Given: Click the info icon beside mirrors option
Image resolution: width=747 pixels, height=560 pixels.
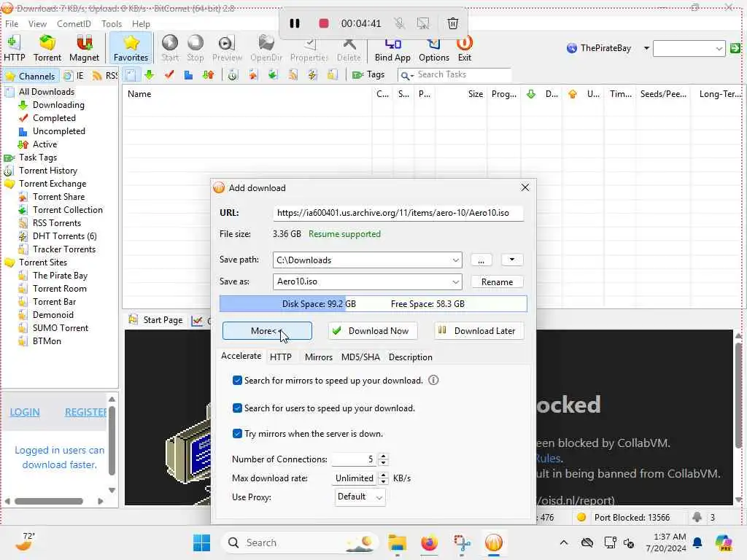Looking at the screenshot, I should click(x=433, y=380).
